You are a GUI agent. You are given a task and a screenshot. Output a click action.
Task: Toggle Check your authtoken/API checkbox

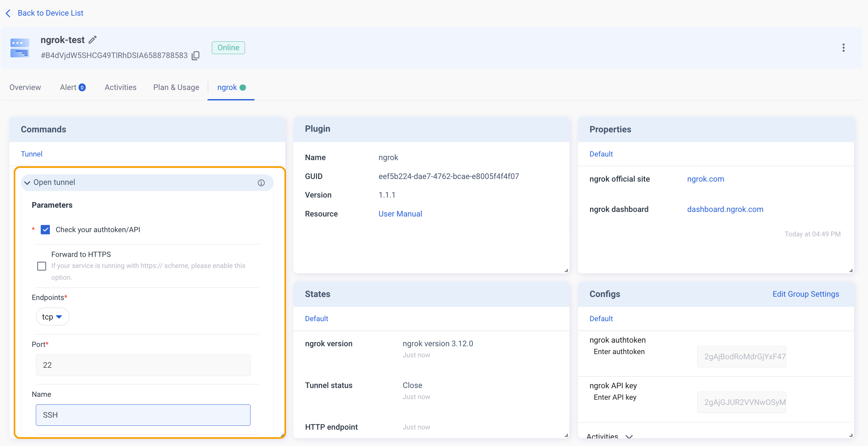45,230
